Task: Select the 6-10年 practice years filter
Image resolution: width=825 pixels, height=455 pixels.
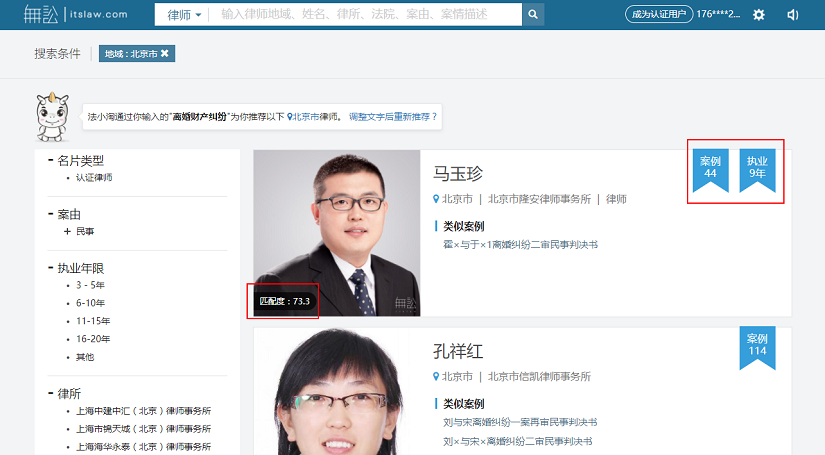Action: 90,303
